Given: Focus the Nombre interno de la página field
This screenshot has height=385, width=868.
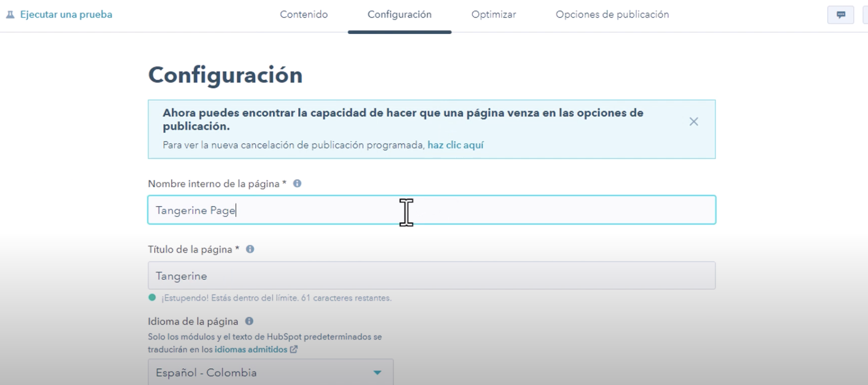Looking at the screenshot, I should pyautogui.click(x=431, y=210).
